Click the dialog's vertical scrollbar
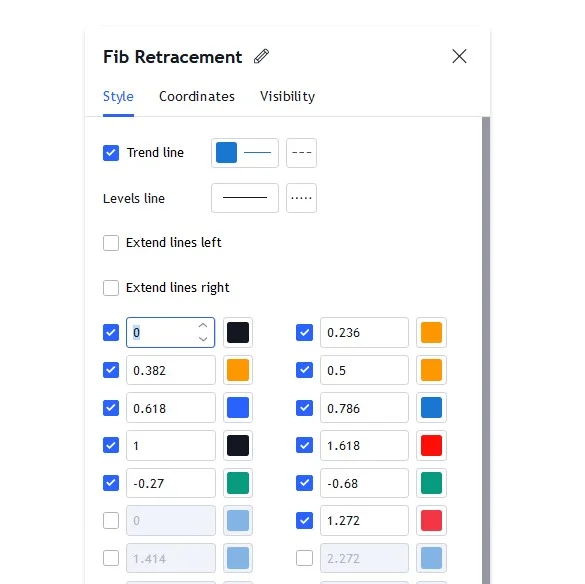585x584 pixels. click(486, 350)
